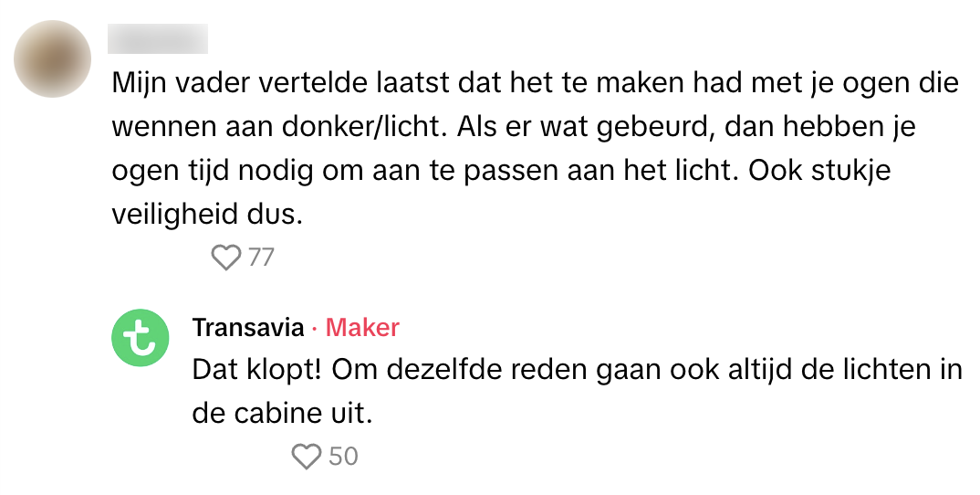This screenshot has width=980, height=495.
Task: Click the 50 like count
Action: click(343, 456)
